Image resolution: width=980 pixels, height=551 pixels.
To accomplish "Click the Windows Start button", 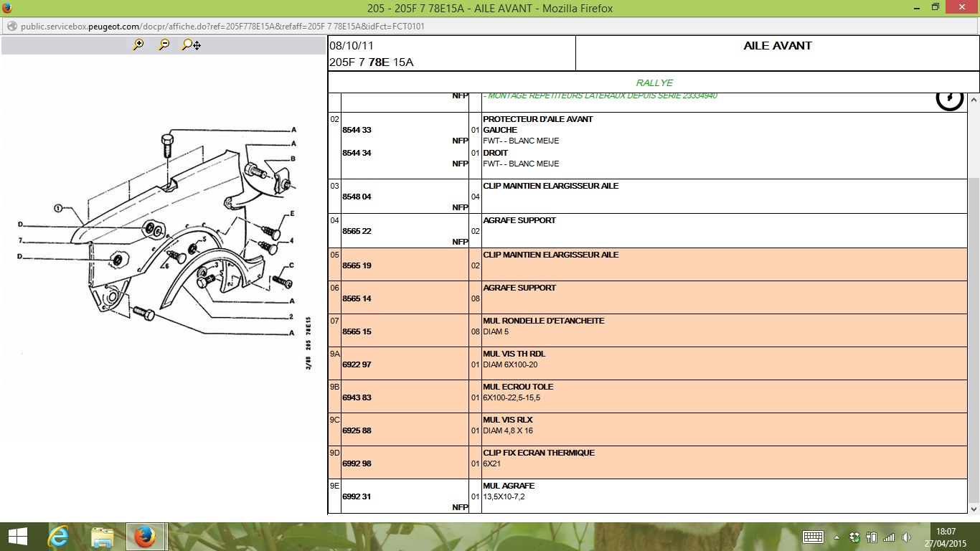I will click(17, 537).
